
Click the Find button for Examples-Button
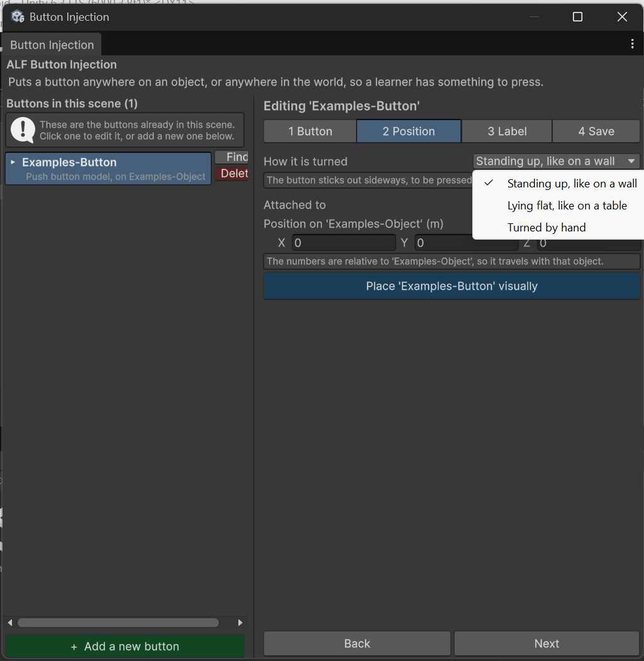tap(232, 157)
